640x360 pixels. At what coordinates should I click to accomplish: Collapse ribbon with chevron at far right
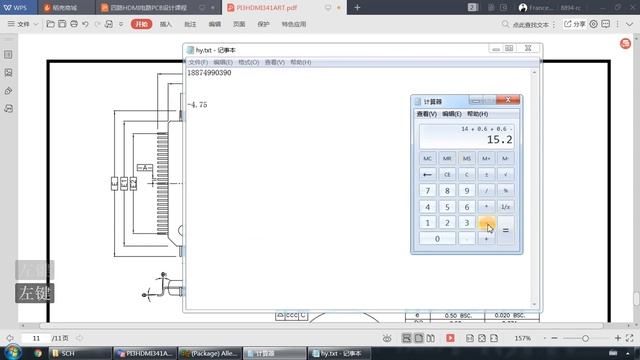pos(629,24)
